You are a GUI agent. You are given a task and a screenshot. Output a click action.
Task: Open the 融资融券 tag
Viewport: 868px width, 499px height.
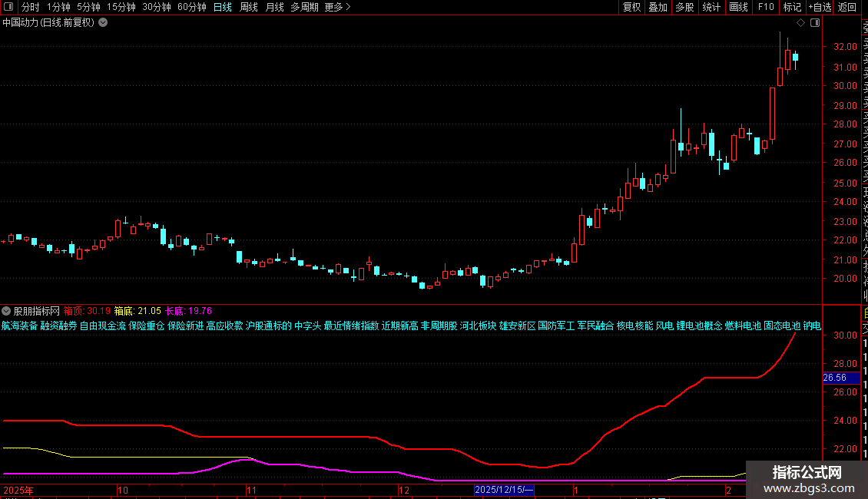(x=58, y=326)
